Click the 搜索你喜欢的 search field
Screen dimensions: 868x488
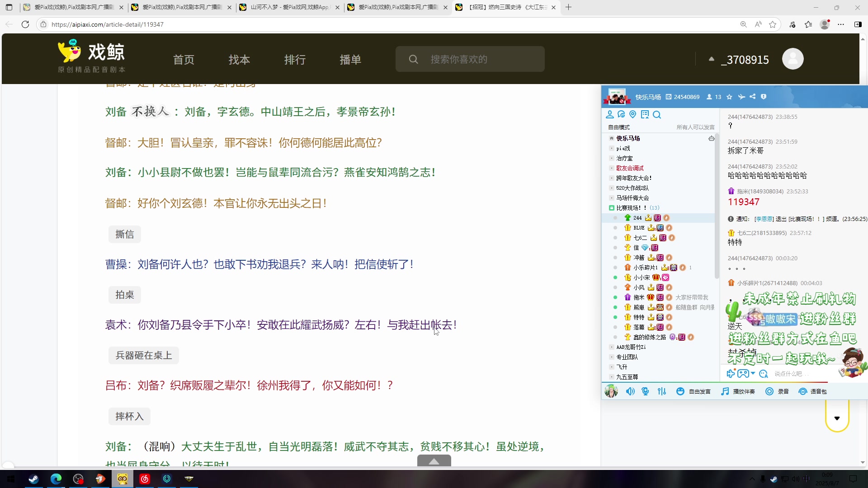pos(470,59)
